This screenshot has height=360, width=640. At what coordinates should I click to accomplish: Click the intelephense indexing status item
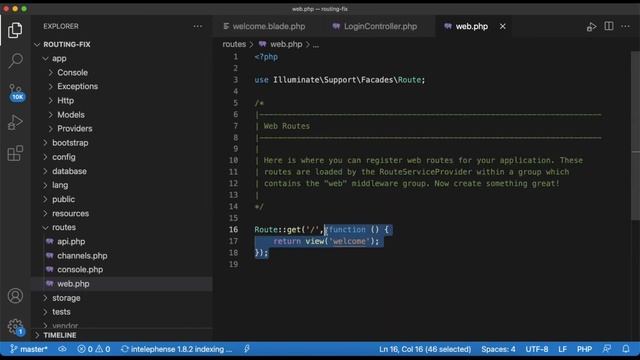(x=176, y=349)
